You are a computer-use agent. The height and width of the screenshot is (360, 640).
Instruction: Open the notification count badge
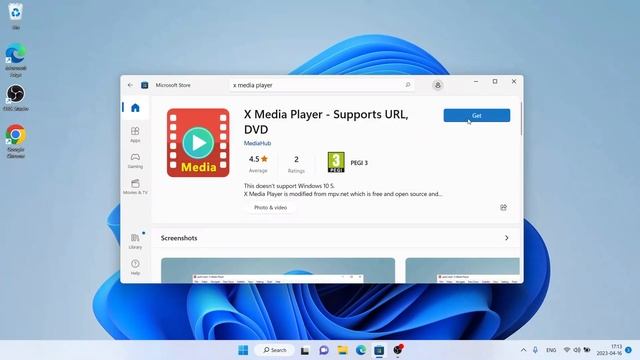click(x=629, y=350)
